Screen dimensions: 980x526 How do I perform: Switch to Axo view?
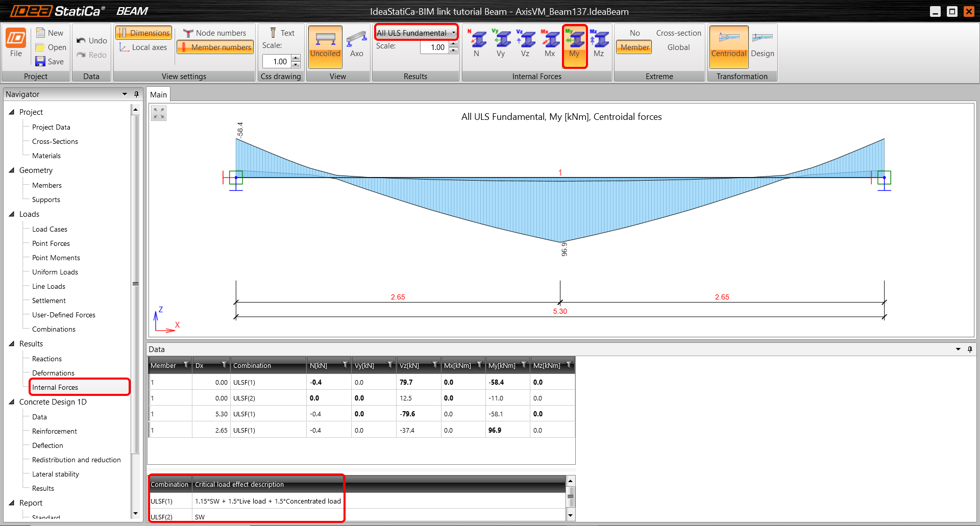[x=356, y=44]
